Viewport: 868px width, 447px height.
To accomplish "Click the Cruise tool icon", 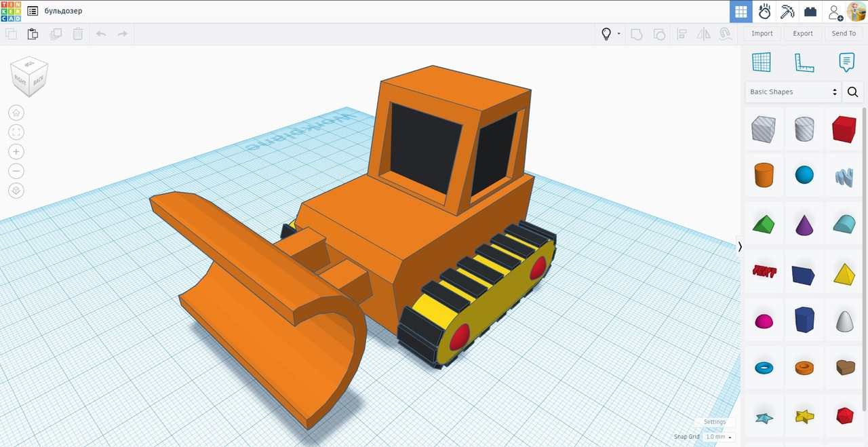I will coord(725,34).
